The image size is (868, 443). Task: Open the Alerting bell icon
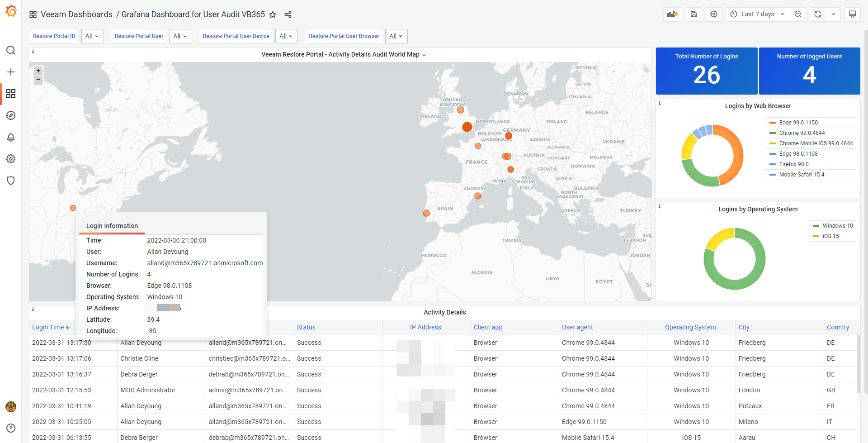tap(11, 137)
